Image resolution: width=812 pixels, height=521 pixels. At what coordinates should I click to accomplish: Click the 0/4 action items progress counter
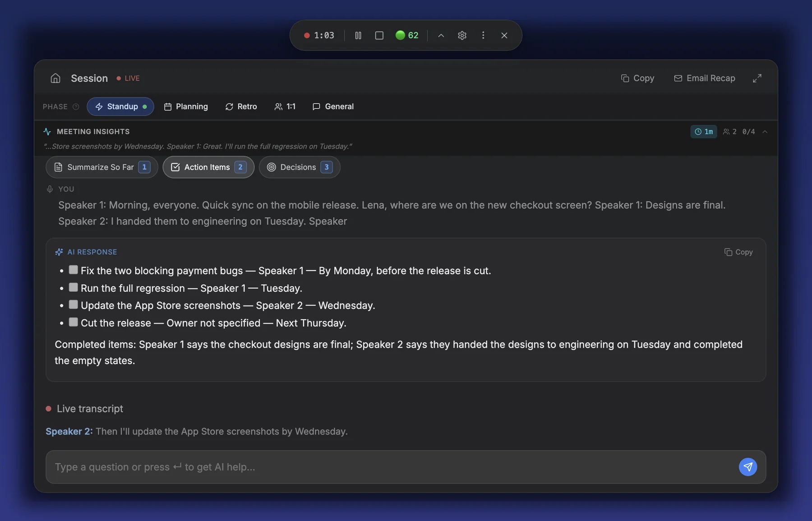[x=748, y=132]
